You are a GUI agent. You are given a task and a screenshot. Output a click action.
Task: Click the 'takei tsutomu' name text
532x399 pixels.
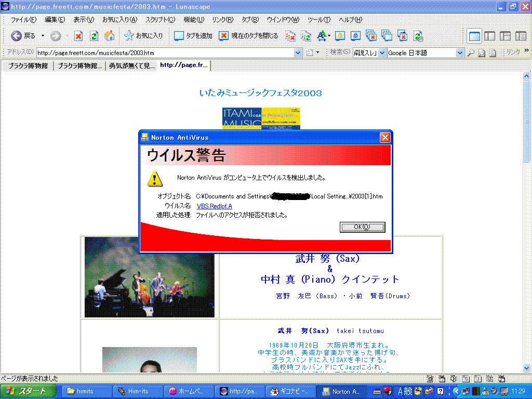pos(360,331)
